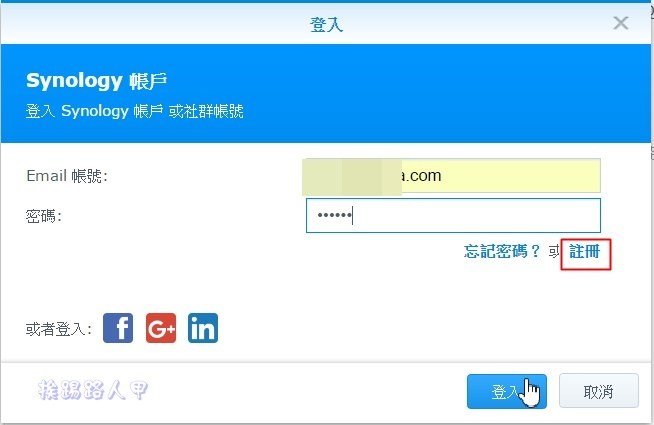The height and width of the screenshot is (425, 654).
Task: Open the 註冊 registration link
Action: [x=585, y=251]
